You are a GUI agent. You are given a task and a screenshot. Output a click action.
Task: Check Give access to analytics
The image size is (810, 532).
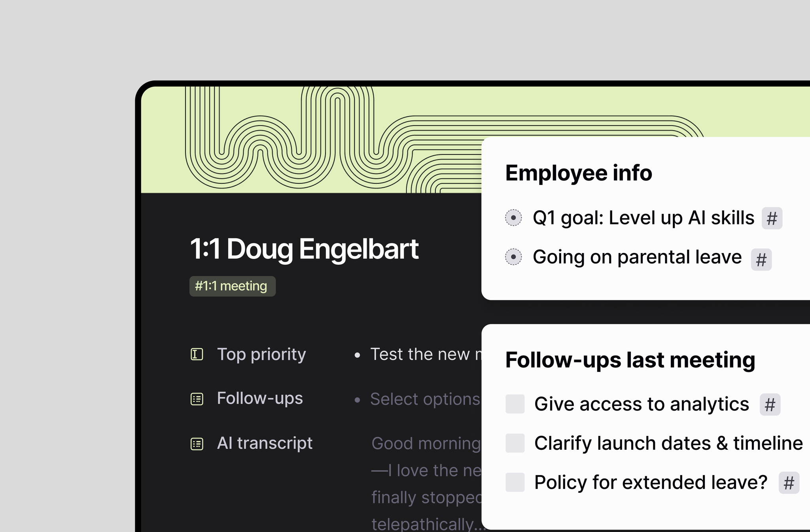coord(515,404)
